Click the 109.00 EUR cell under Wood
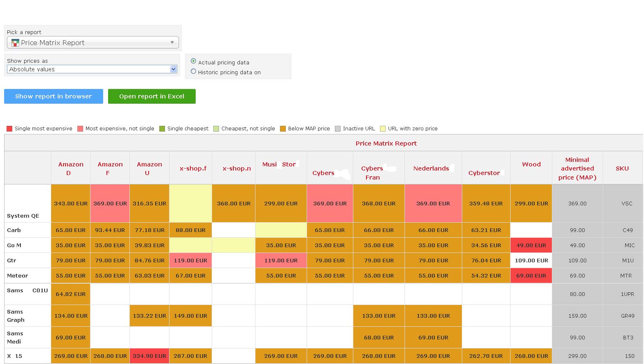 pyautogui.click(x=531, y=261)
